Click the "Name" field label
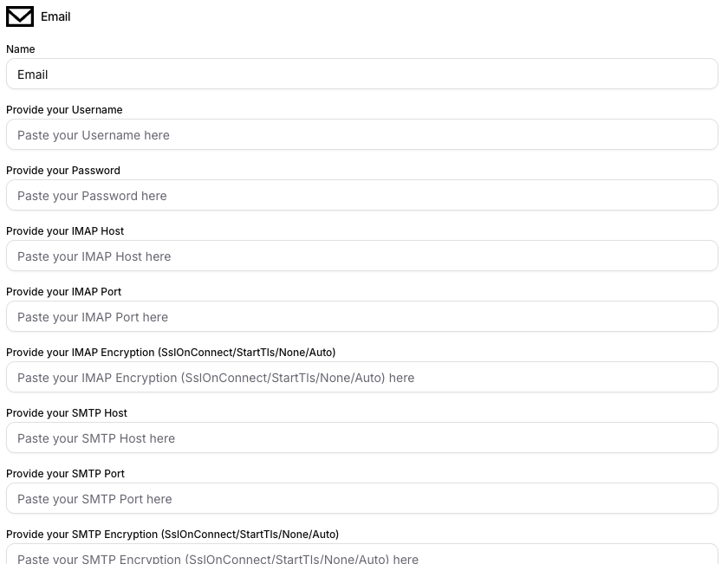728x577 pixels. [x=20, y=49]
